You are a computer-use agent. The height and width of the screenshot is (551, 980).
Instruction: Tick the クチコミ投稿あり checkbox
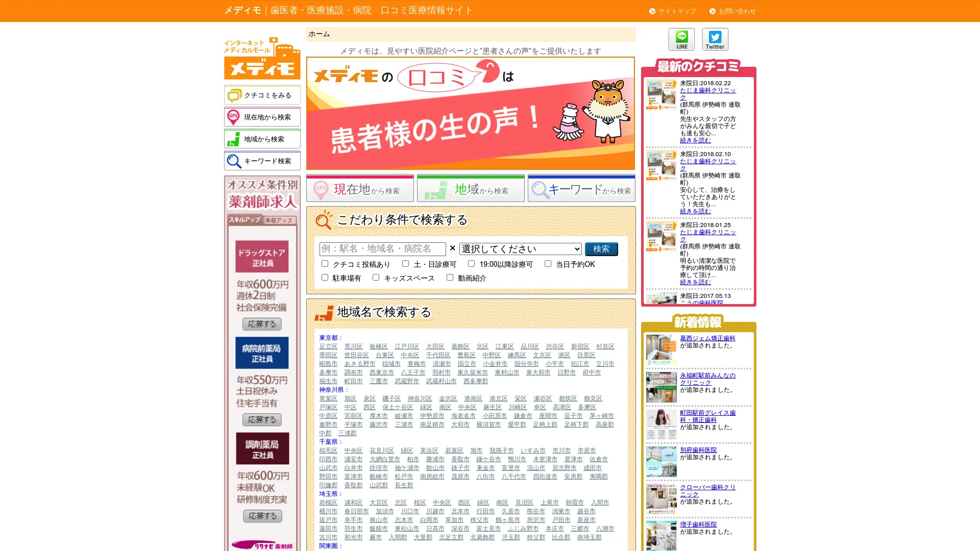[325, 264]
